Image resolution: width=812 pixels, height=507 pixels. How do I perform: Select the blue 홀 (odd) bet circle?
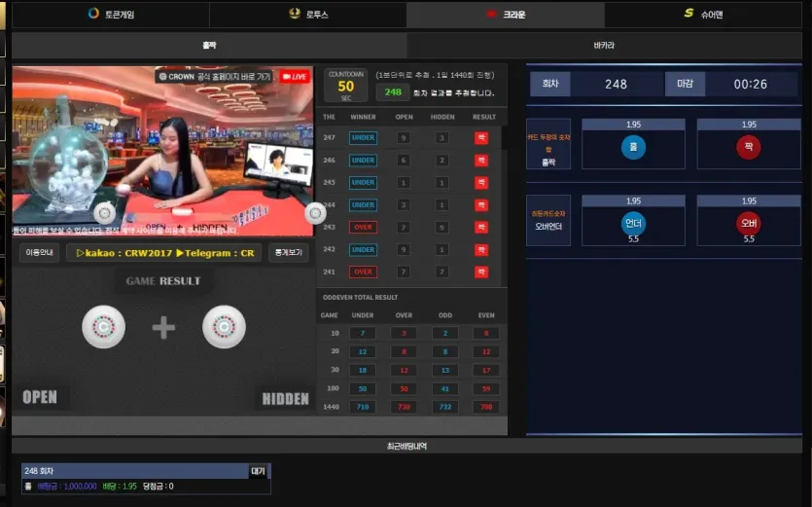(633, 147)
